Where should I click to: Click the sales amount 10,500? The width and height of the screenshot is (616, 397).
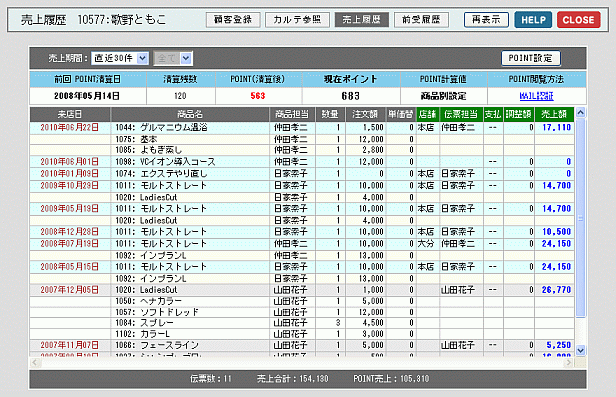[x=556, y=232]
